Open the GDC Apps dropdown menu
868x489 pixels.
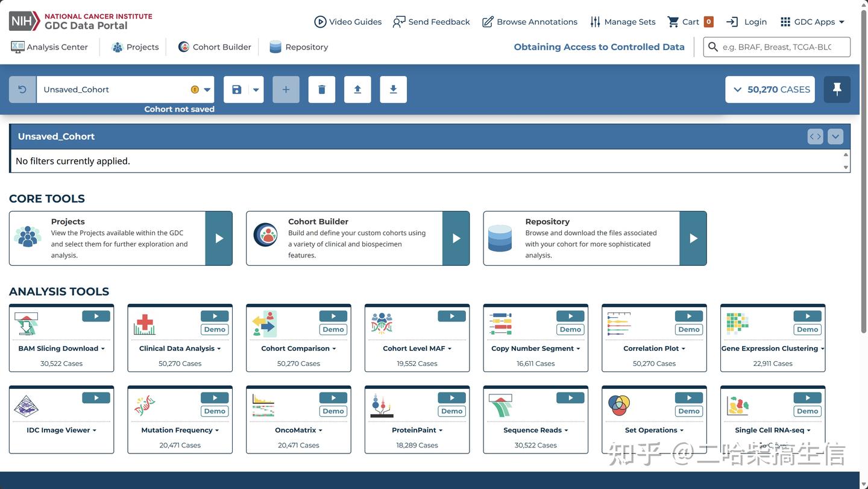pyautogui.click(x=812, y=22)
